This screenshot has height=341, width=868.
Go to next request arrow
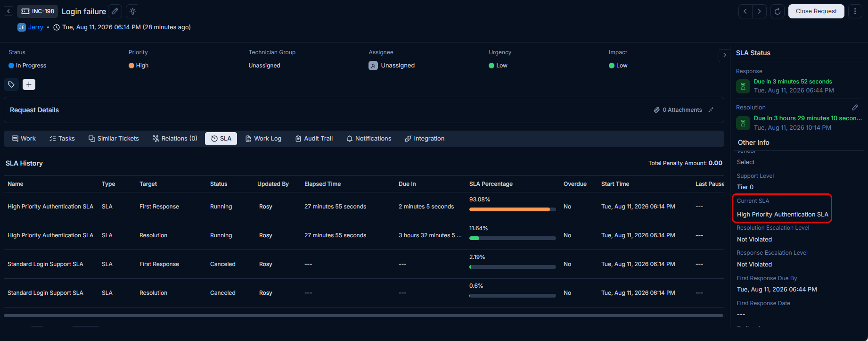759,11
